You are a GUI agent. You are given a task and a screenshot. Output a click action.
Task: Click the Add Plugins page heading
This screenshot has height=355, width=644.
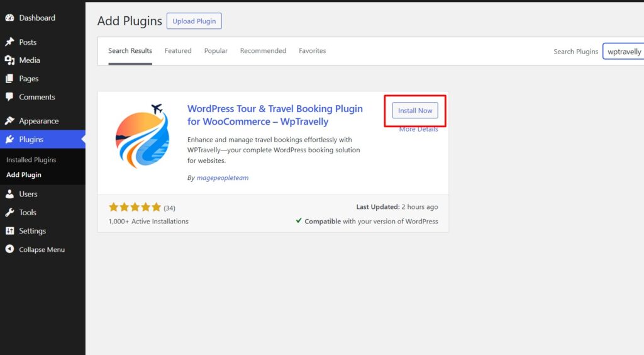[130, 21]
